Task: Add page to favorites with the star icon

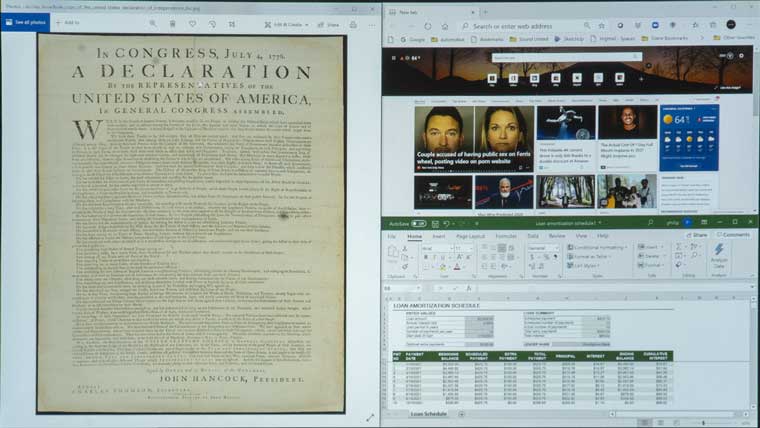Action: (x=602, y=26)
